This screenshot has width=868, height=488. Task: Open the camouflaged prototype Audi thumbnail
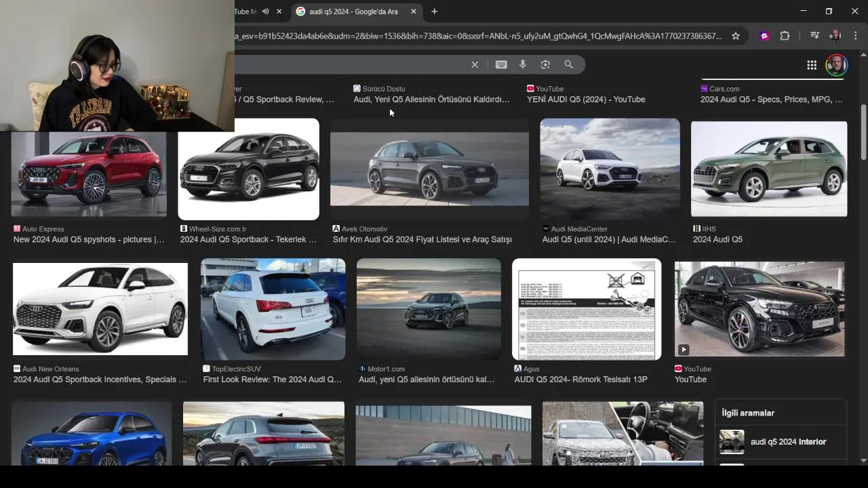tap(623, 434)
